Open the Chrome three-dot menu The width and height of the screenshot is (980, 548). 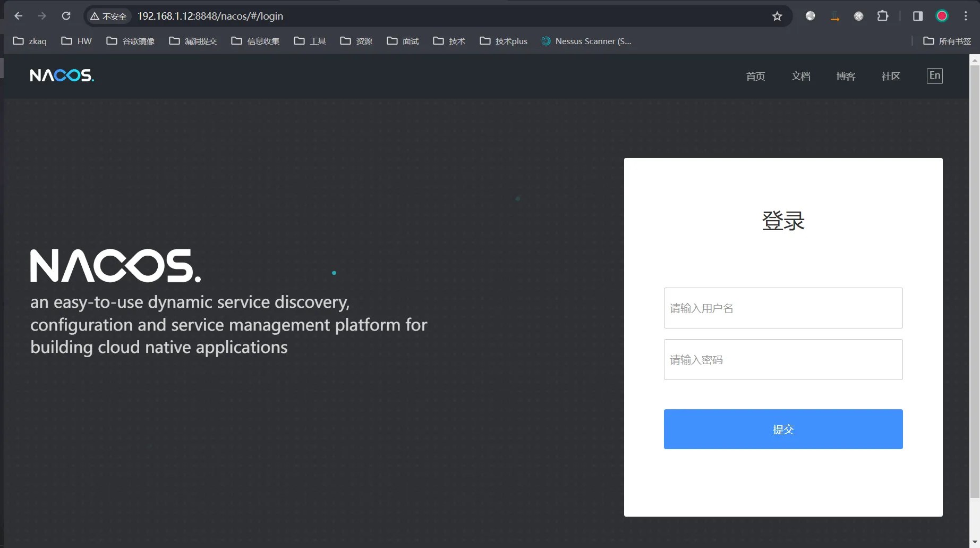[x=965, y=16]
